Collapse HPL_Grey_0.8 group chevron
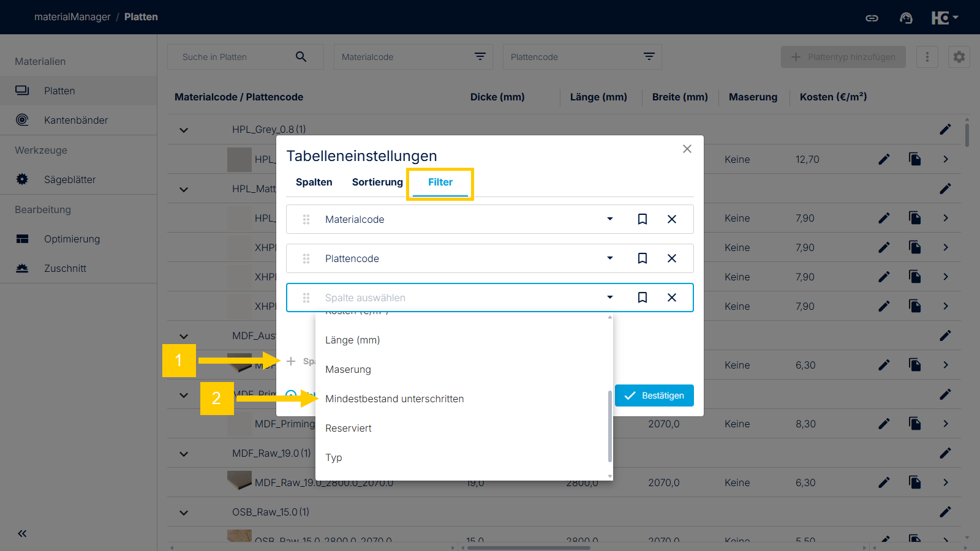The height and width of the screenshot is (551, 980). (x=184, y=130)
